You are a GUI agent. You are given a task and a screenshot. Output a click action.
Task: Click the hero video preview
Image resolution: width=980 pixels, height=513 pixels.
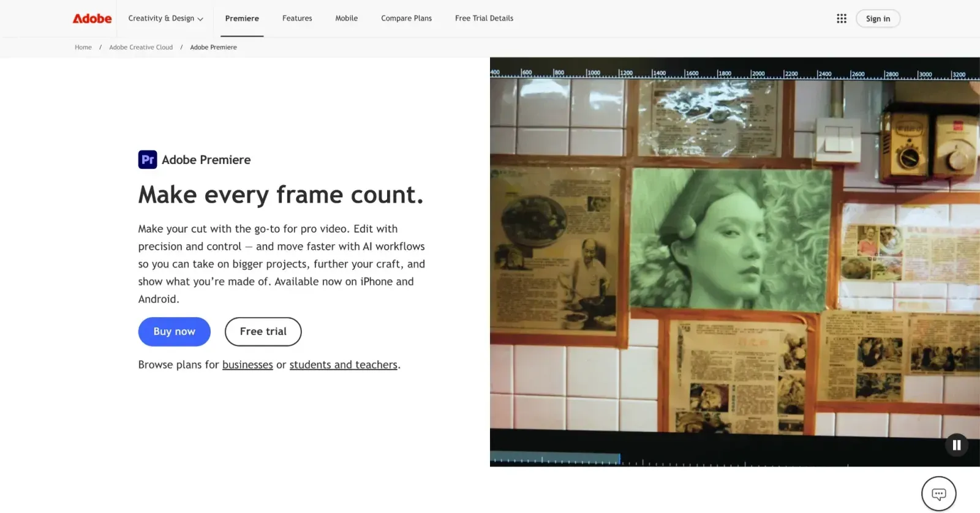coord(735,262)
